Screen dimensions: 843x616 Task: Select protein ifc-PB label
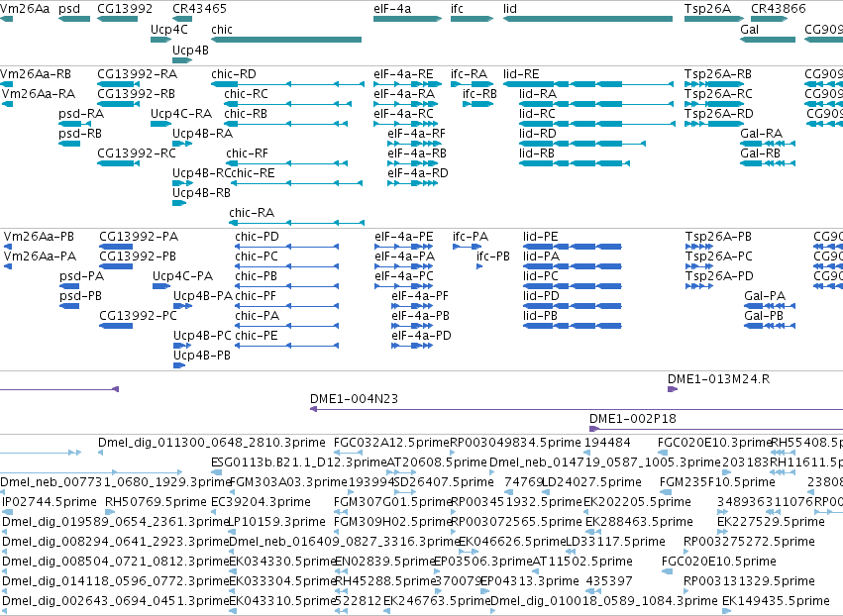click(493, 257)
